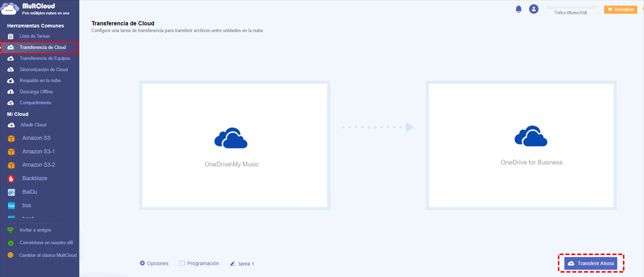This screenshot has width=644, height=277.
Task: Click the classic MultCloud switch icon
Action: (x=10, y=255)
